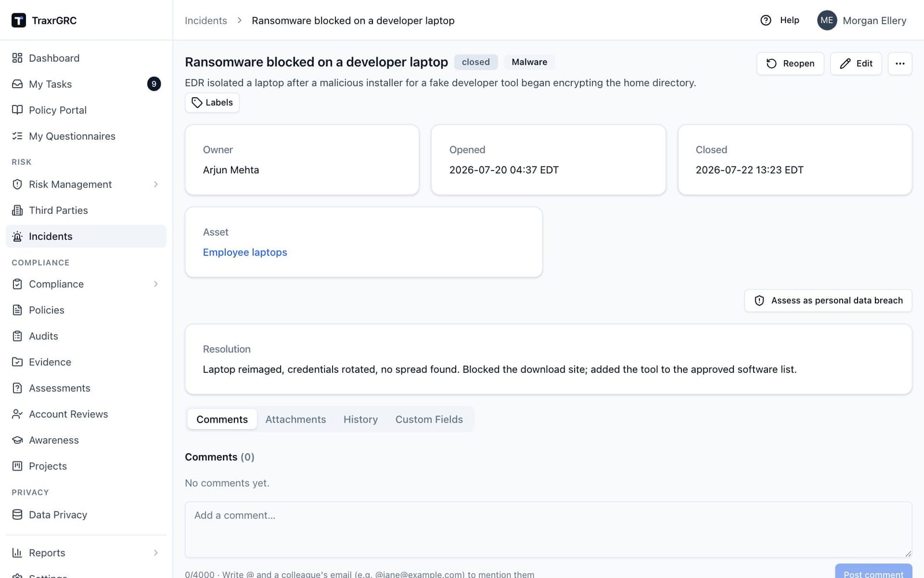Click Assess as personal data breach
924x578 pixels.
pos(828,301)
